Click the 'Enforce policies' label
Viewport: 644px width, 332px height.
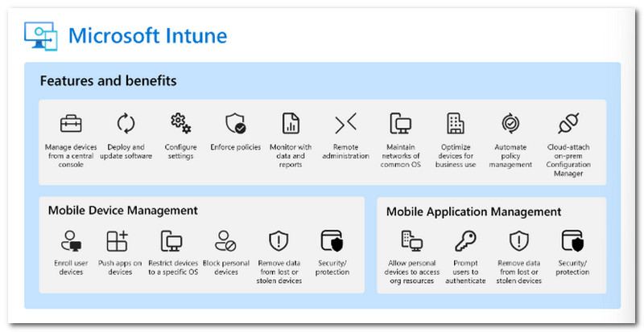(x=236, y=147)
